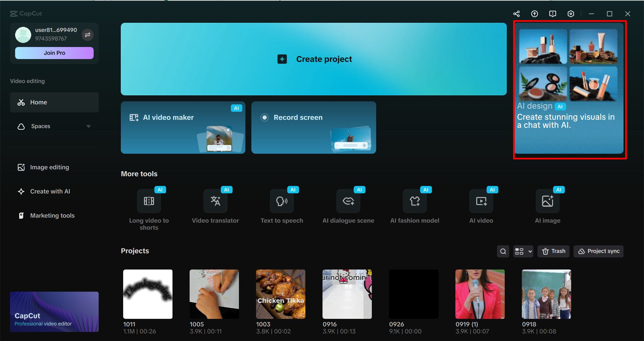Open the project view layout dropdown
This screenshot has width=644, height=341.
[523, 251]
